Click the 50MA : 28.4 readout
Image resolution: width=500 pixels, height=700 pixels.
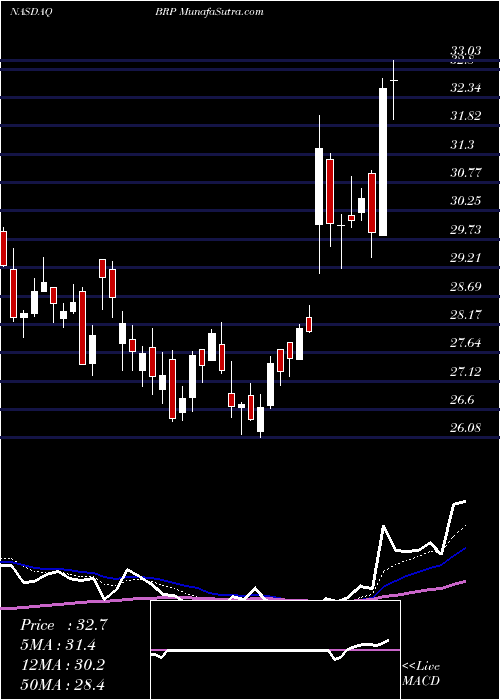click(x=62, y=684)
